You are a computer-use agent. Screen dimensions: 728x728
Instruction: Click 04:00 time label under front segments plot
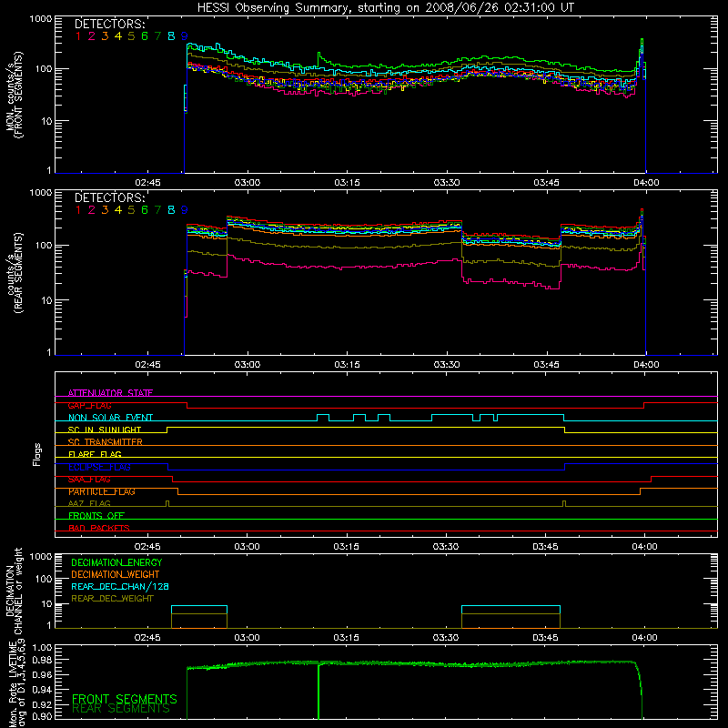click(646, 183)
